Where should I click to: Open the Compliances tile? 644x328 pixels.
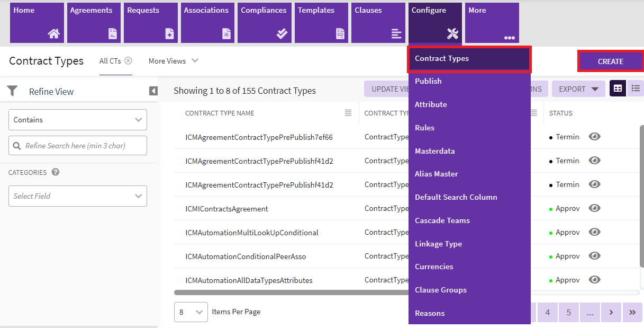(x=265, y=23)
